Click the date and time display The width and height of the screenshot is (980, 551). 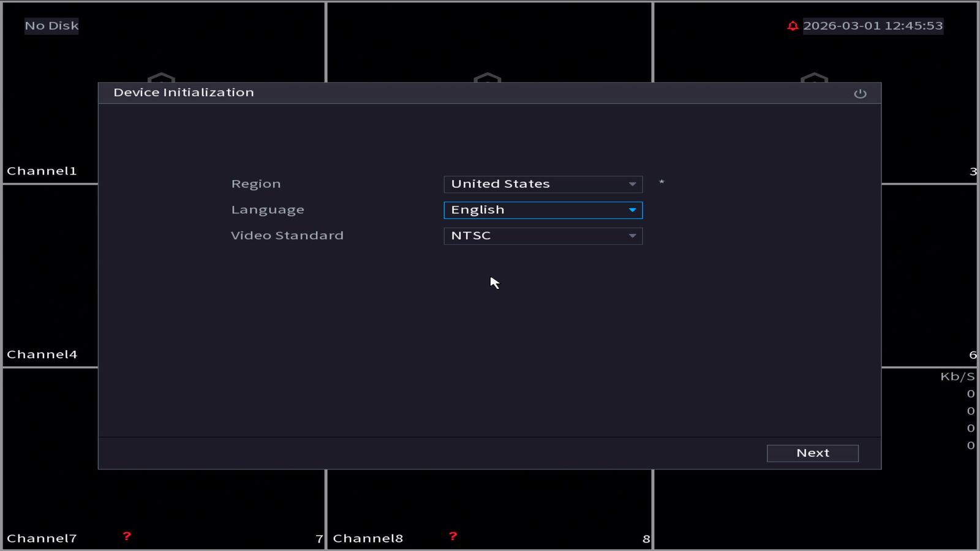pos(872,26)
